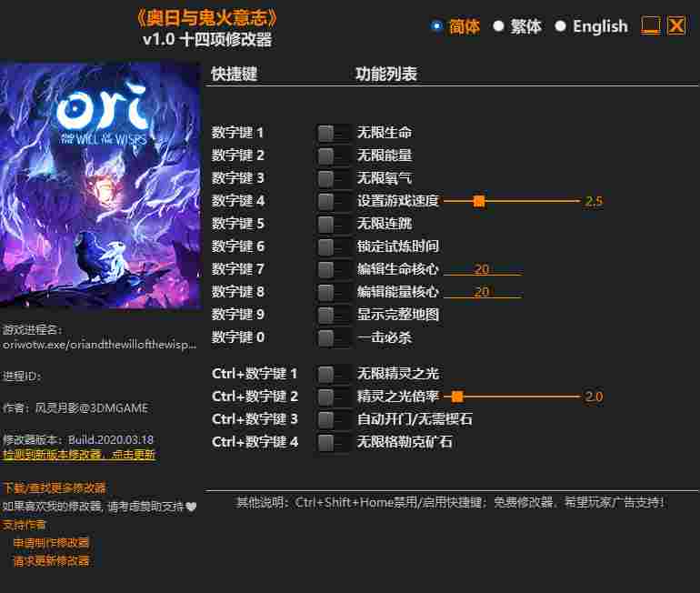Toggle 设置游戏速度 switch

(333, 201)
